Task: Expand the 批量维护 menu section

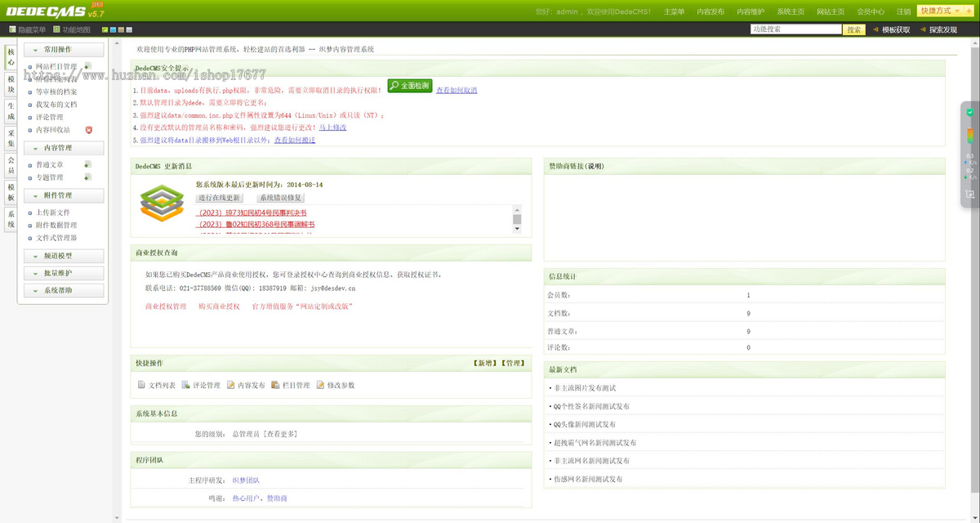Action: pyautogui.click(x=64, y=273)
